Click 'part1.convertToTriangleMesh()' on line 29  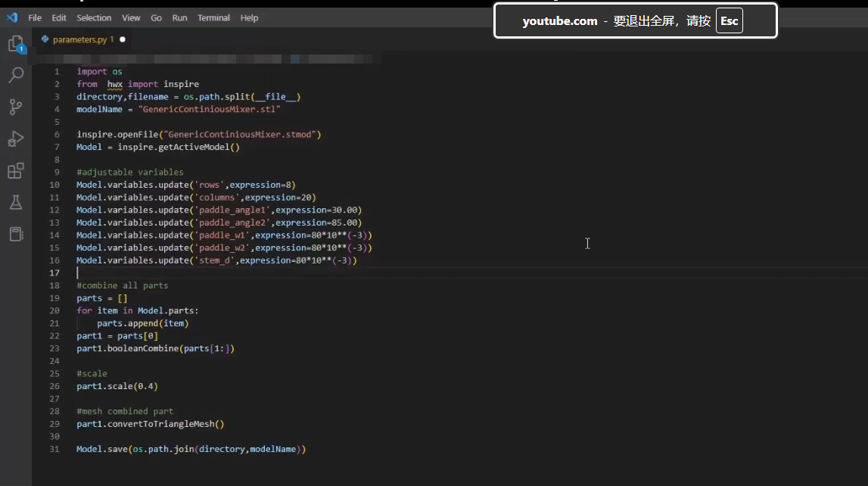[x=151, y=424]
